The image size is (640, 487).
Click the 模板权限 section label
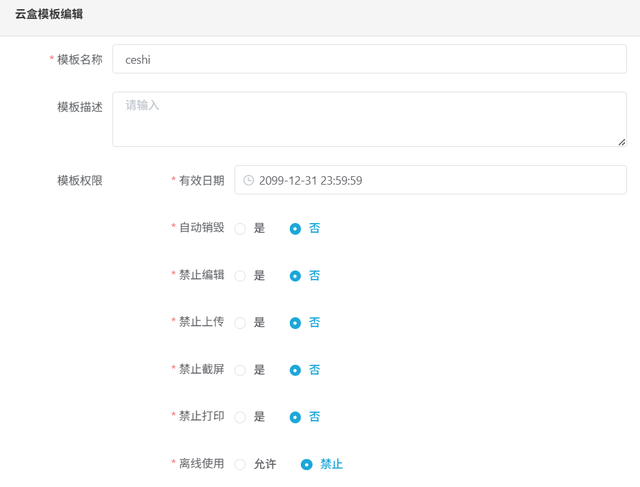point(80,181)
